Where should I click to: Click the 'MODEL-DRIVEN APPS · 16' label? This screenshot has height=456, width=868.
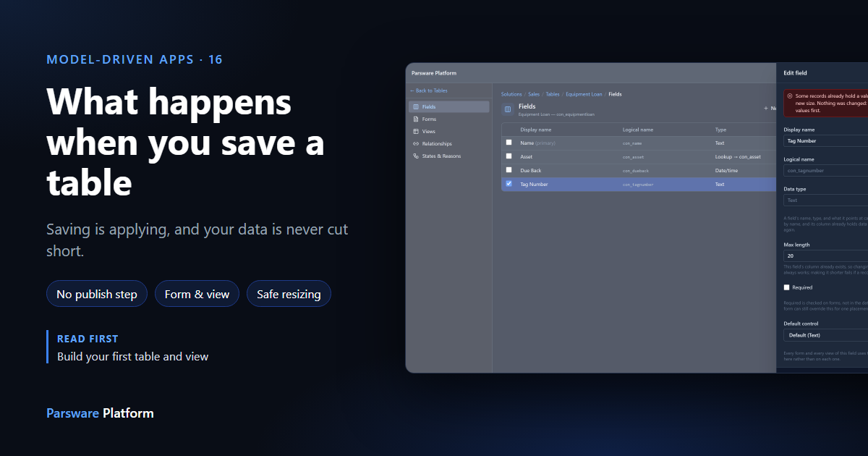click(x=135, y=59)
